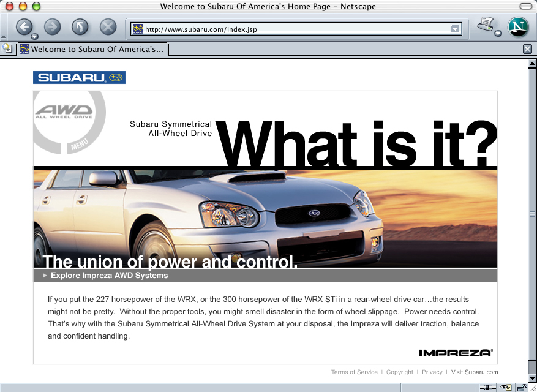
Task: Click in the address URL field
Action: (x=294, y=29)
